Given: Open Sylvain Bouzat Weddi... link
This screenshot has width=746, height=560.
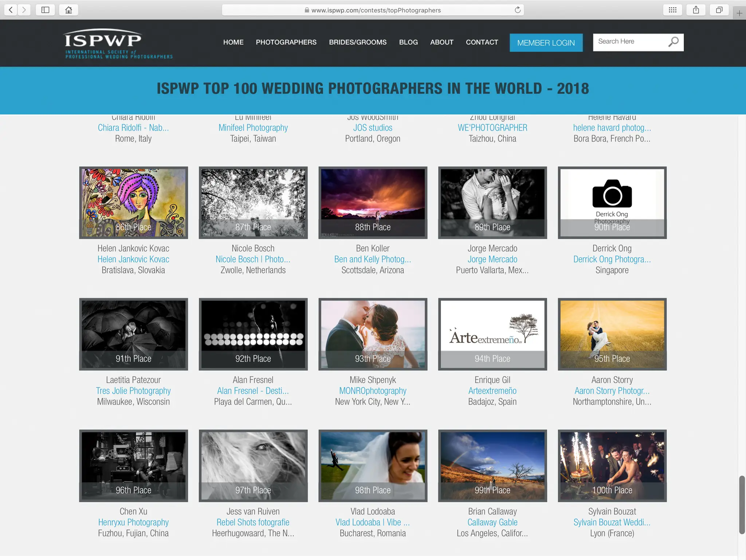Looking at the screenshot, I should pyautogui.click(x=612, y=522).
